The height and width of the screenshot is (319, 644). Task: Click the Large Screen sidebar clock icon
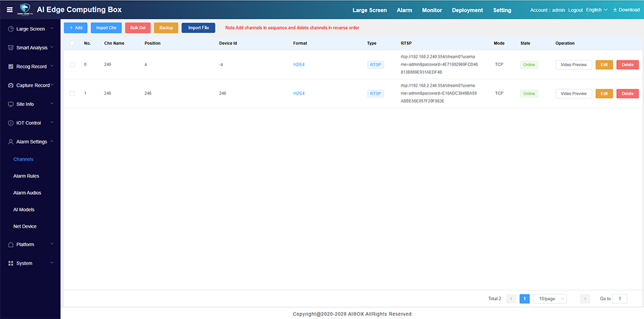[10, 30]
